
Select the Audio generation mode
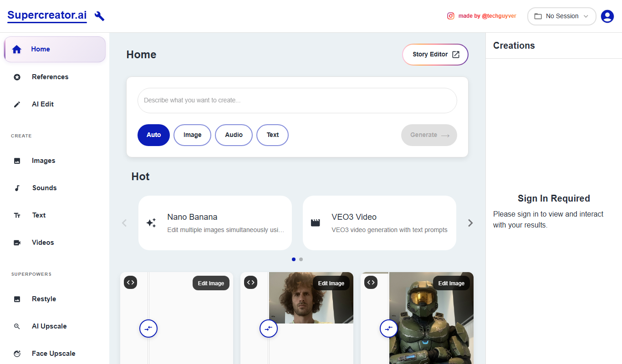pyautogui.click(x=234, y=135)
